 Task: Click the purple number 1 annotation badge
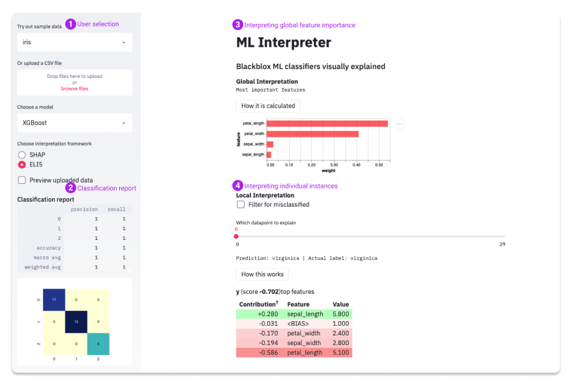71,24
